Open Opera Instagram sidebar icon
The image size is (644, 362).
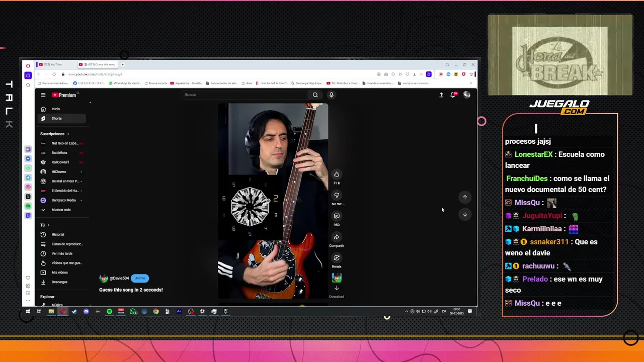(28, 187)
